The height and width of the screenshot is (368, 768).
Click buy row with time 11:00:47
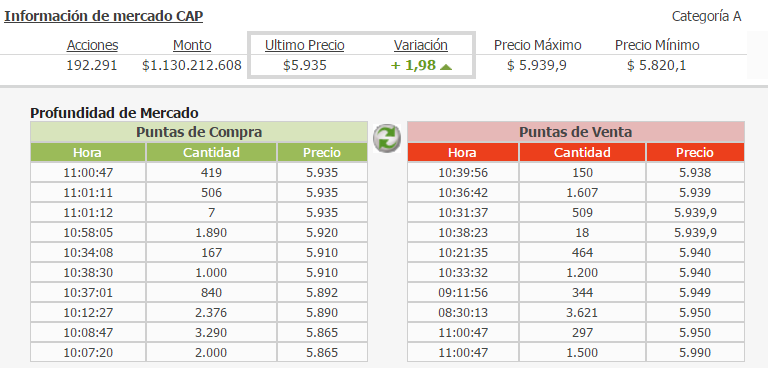[199, 172]
